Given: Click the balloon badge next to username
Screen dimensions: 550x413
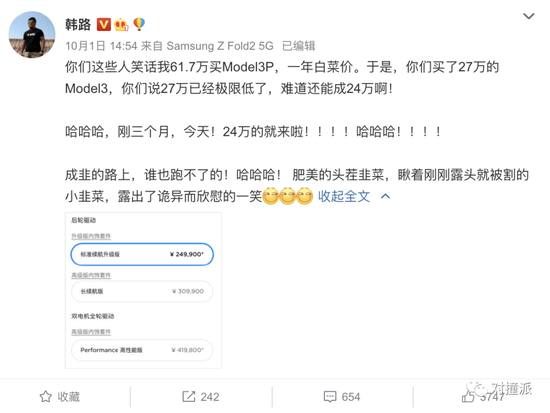Looking at the screenshot, I should (x=139, y=25).
